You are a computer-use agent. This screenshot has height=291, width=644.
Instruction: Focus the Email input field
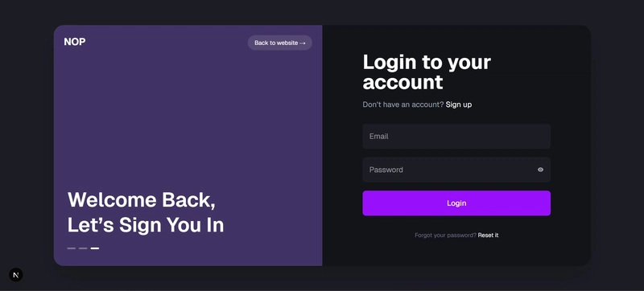click(x=456, y=136)
